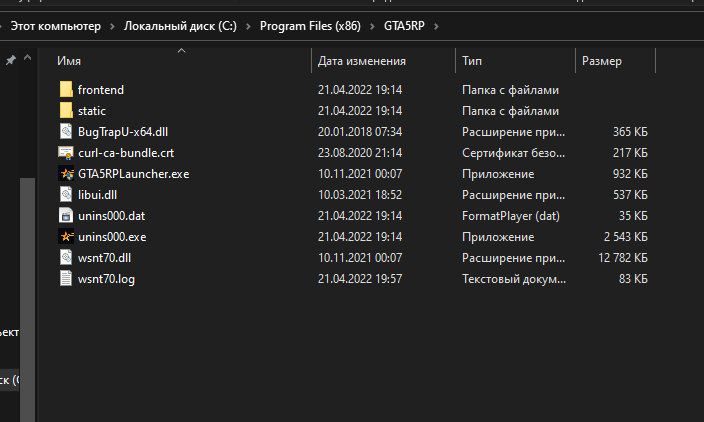Click size 2 543 КБ of unins000.exe

pos(626,237)
